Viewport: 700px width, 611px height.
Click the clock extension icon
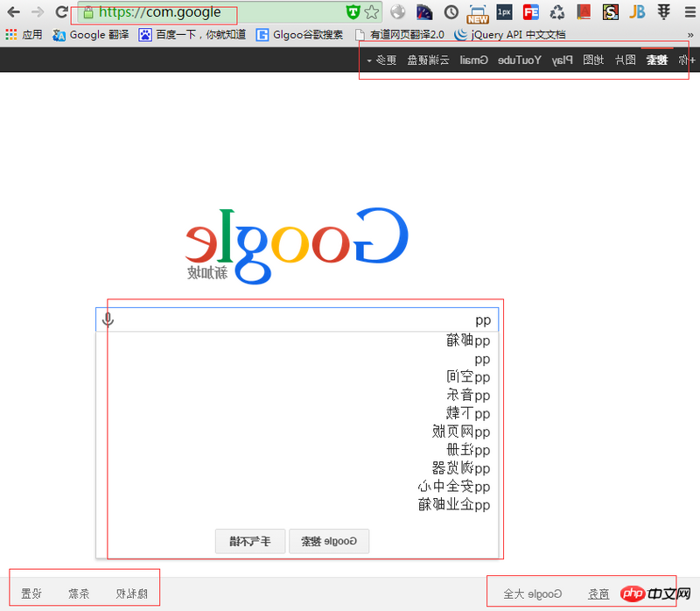[x=451, y=12]
